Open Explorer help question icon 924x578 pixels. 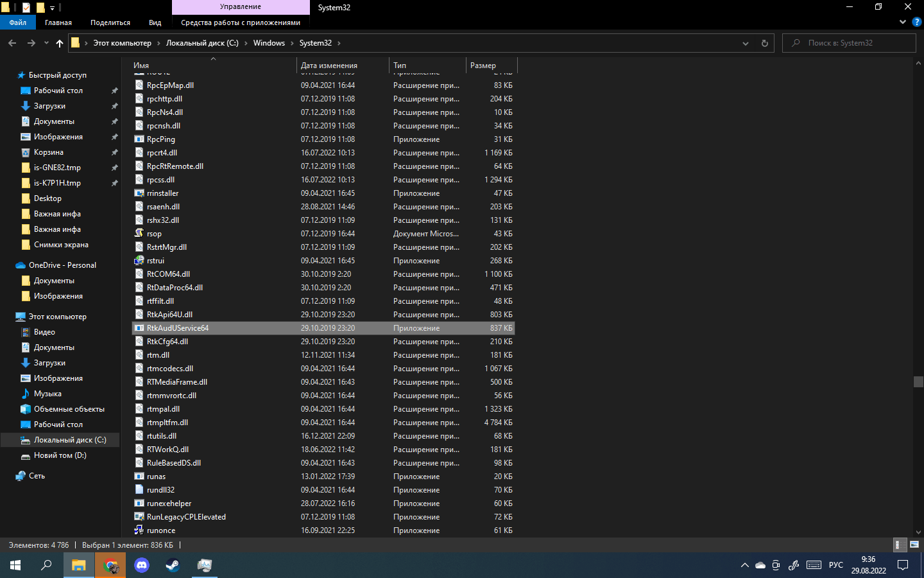point(916,22)
